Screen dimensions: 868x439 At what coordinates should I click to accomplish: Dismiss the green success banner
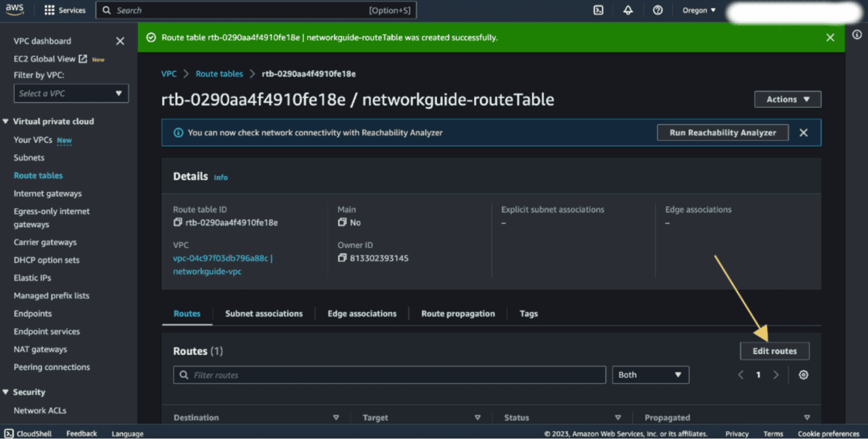(x=830, y=37)
